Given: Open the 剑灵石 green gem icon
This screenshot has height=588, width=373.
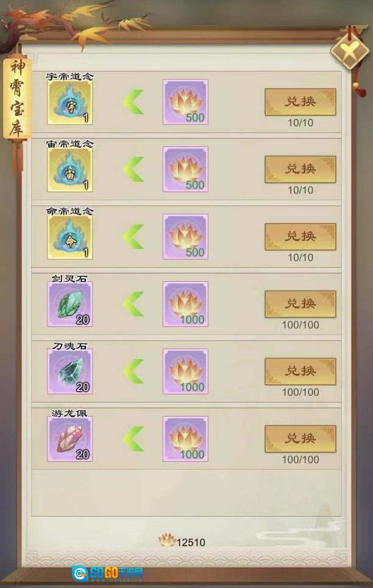Looking at the screenshot, I should click(x=69, y=304).
